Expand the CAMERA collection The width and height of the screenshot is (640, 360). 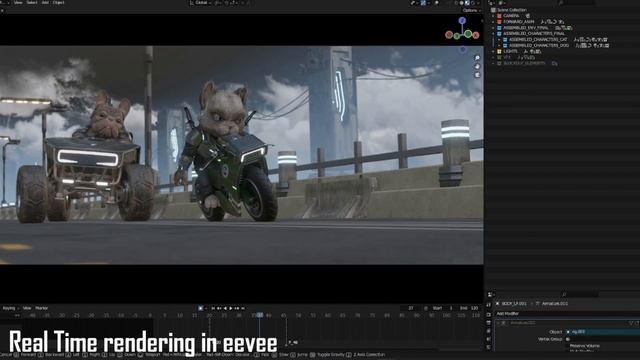[x=493, y=16]
